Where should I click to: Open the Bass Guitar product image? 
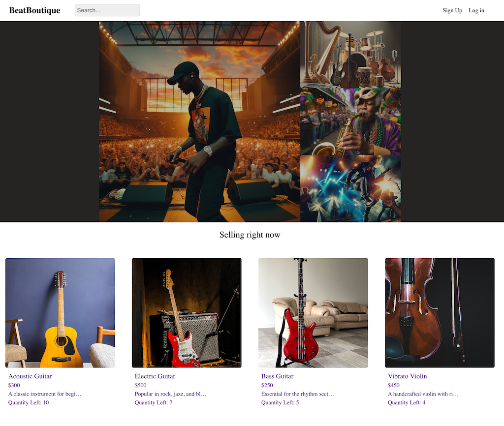pos(313,313)
